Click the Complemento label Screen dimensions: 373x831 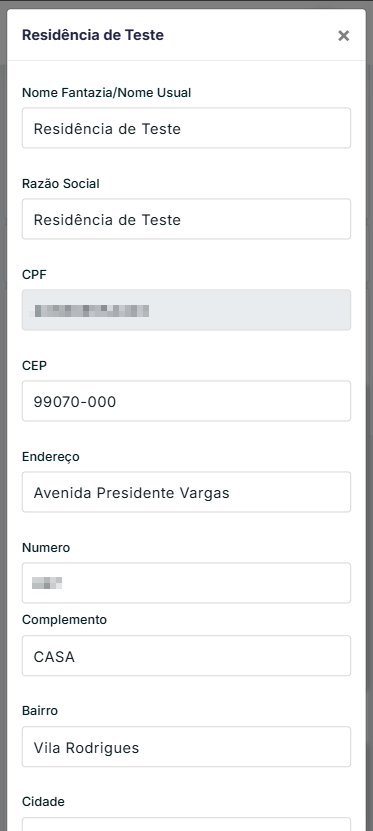point(64,620)
